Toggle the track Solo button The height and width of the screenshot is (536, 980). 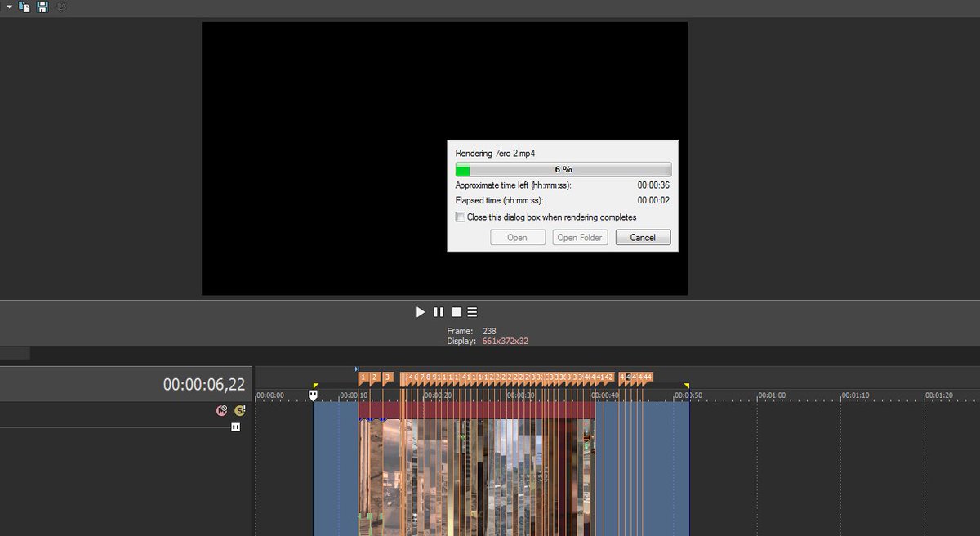coord(239,411)
